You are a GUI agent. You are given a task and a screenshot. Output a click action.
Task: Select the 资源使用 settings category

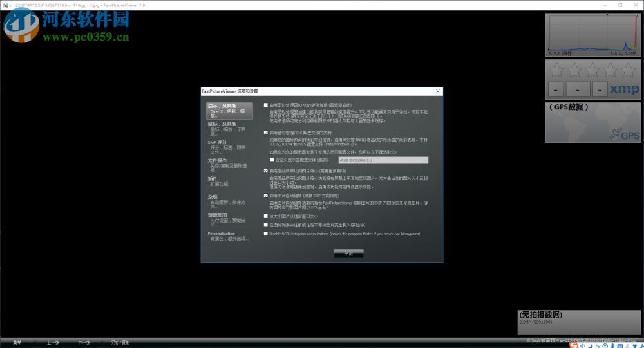229,219
